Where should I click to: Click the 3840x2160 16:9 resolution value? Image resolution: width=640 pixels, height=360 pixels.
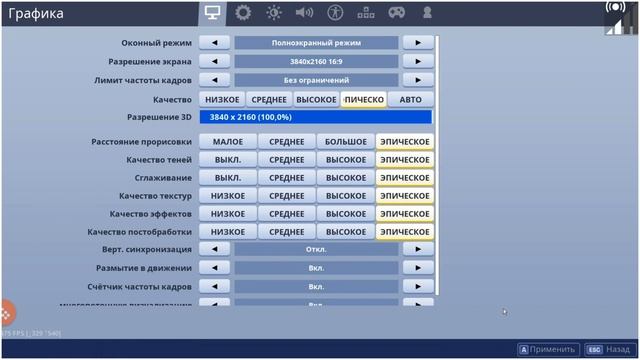click(316, 62)
